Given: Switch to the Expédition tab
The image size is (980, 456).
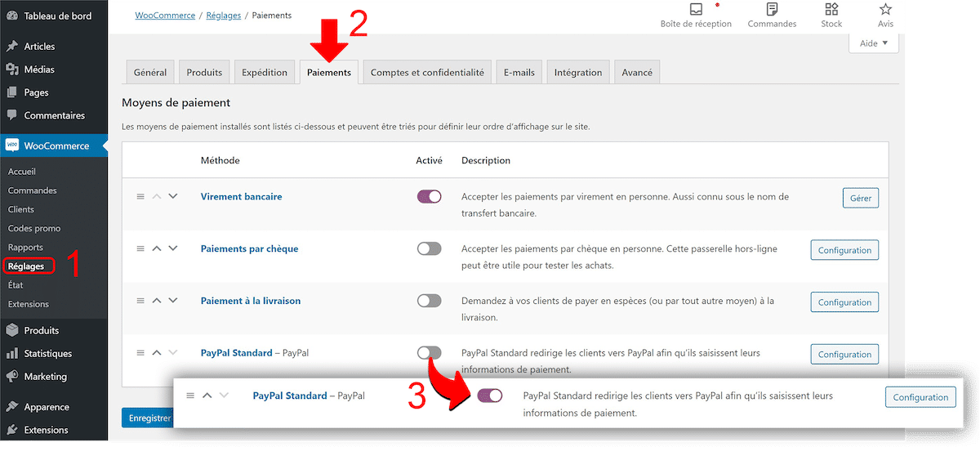Looking at the screenshot, I should [x=265, y=73].
